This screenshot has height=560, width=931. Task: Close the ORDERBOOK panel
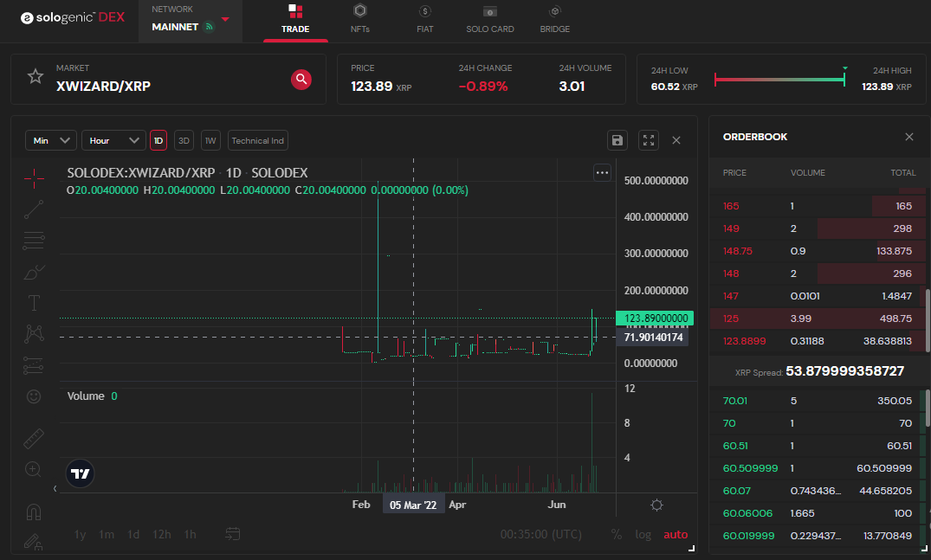(x=909, y=137)
